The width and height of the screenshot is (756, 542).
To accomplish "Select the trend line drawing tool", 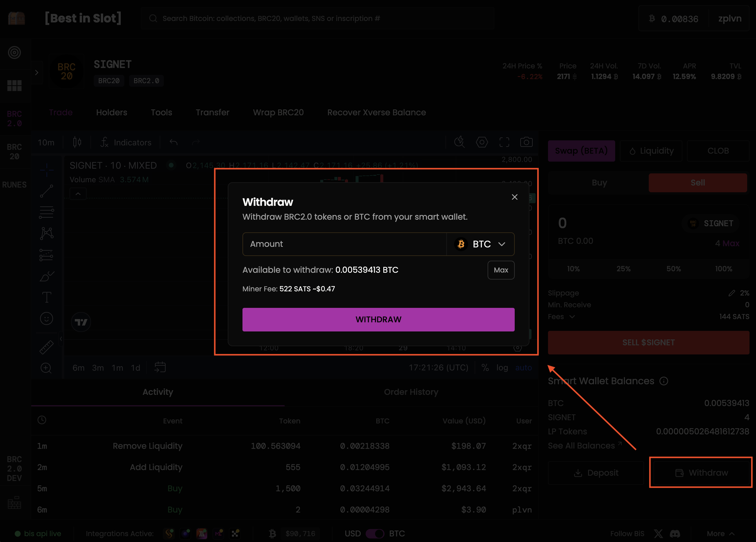I will pos(47,191).
